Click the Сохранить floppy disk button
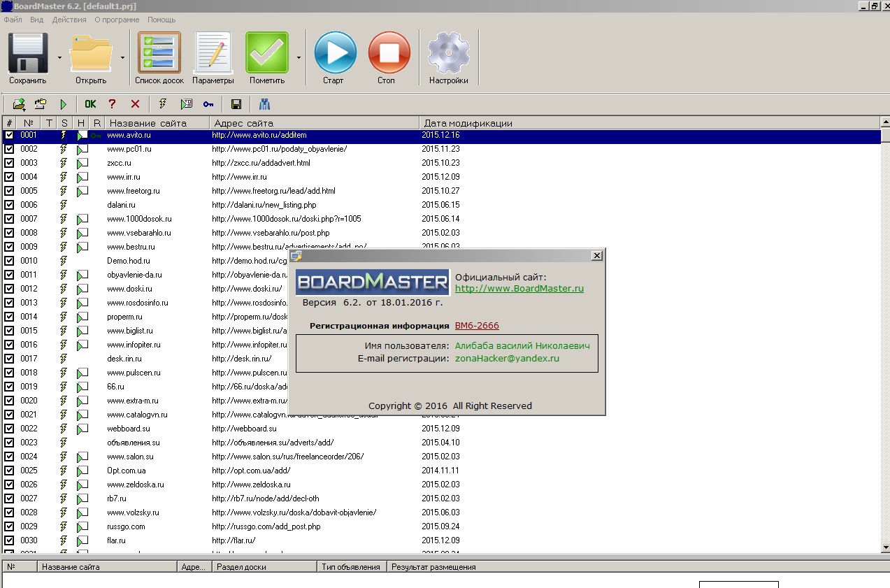Image resolution: width=890 pixels, height=588 pixels. [28, 59]
